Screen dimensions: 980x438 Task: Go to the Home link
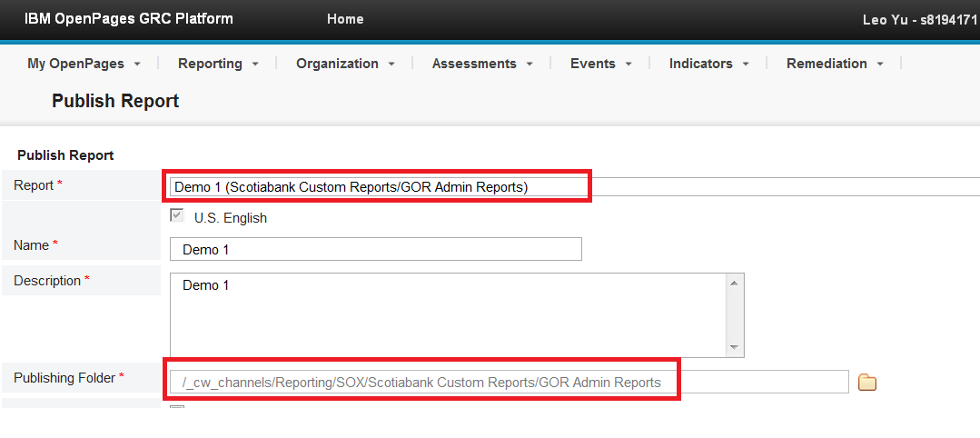[x=345, y=19]
